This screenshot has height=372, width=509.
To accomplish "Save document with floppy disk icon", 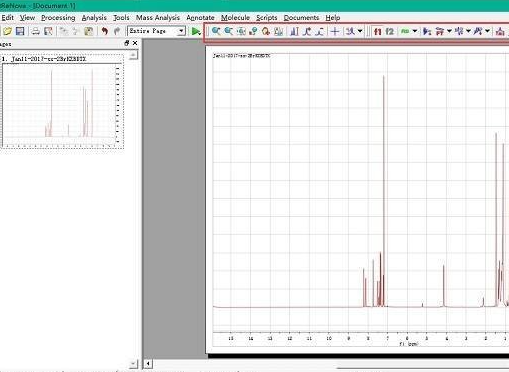I will tap(20, 31).
